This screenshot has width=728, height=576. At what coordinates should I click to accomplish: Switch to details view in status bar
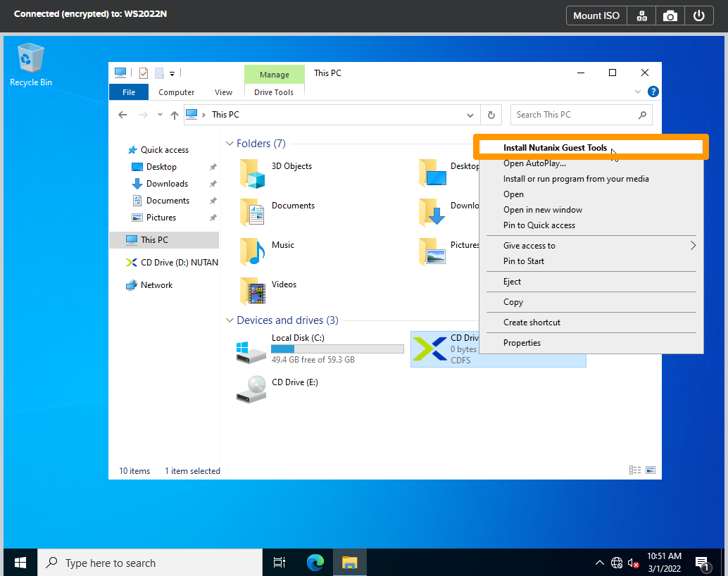(635, 470)
